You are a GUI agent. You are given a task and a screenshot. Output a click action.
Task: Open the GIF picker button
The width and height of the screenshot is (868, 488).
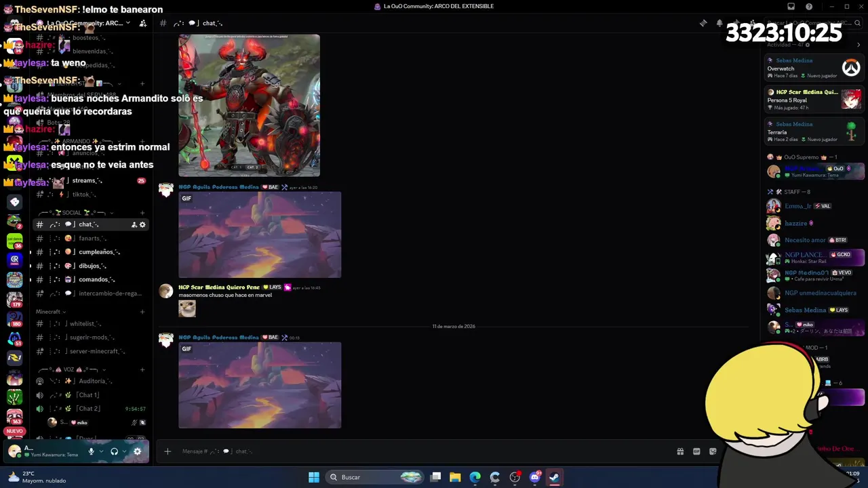696,451
